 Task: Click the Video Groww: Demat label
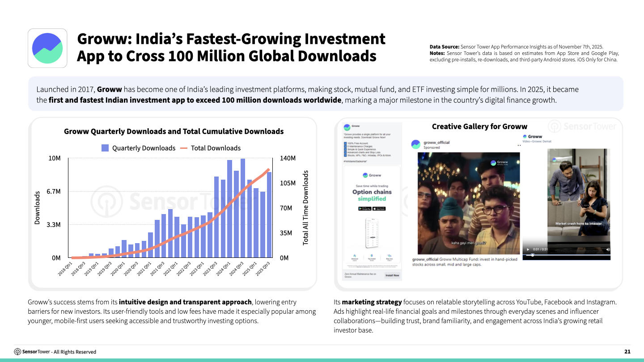pos(537,141)
